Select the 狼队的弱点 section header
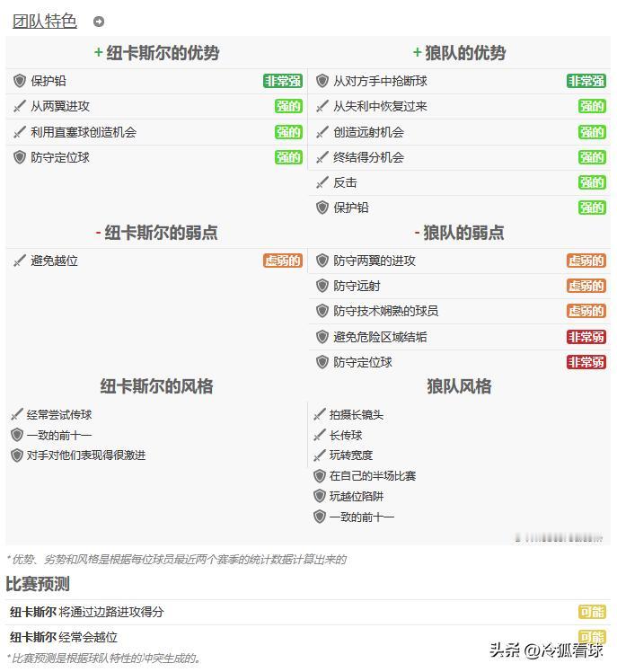The height and width of the screenshot is (672, 617). pos(459,233)
